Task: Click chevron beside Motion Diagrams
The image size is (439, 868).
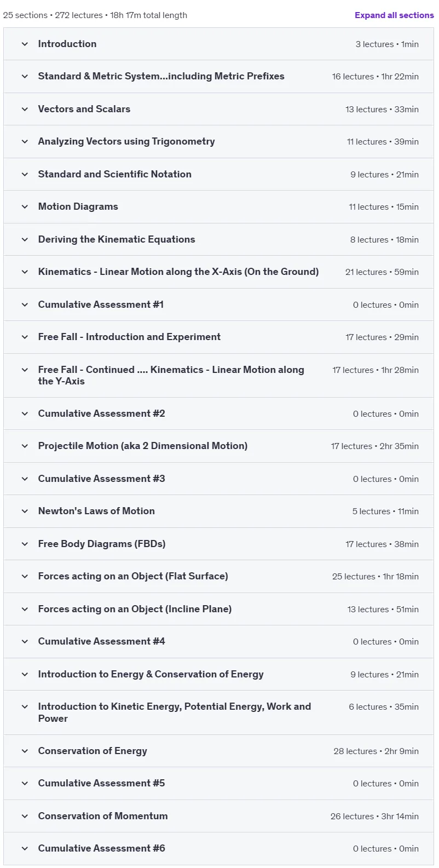Action: tap(25, 206)
